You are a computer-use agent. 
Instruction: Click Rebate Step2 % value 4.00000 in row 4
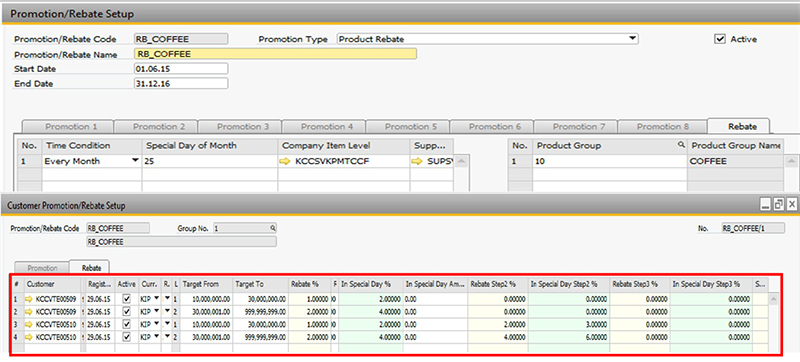click(498, 337)
